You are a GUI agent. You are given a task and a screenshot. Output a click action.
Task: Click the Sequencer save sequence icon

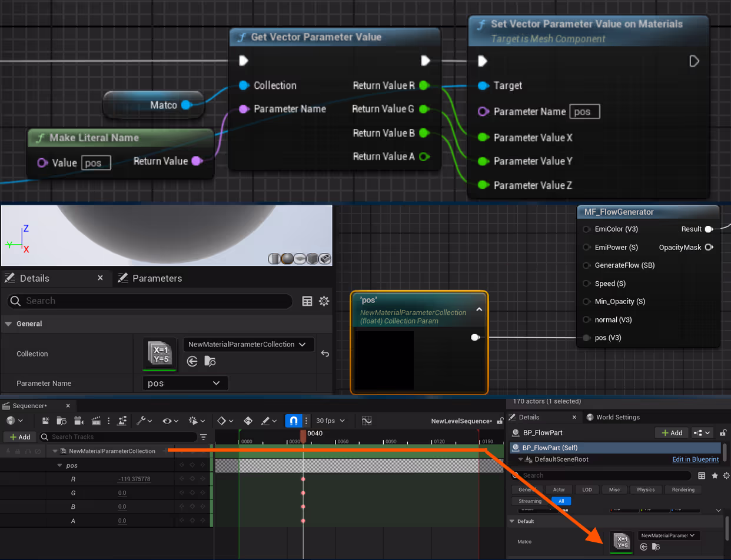(46, 421)
